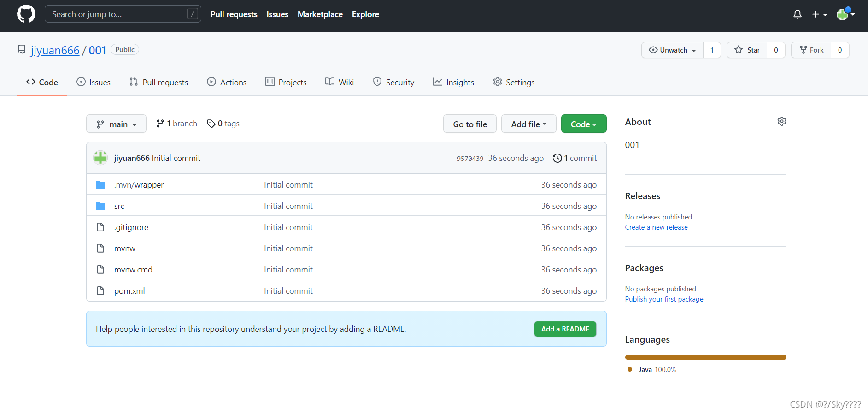Click Create a new release link
This screenshot has height=414, width=868.
point(656,227)
